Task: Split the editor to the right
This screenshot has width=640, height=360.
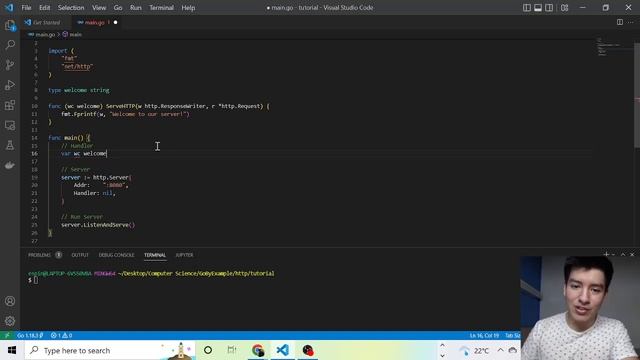Action: 620,22
